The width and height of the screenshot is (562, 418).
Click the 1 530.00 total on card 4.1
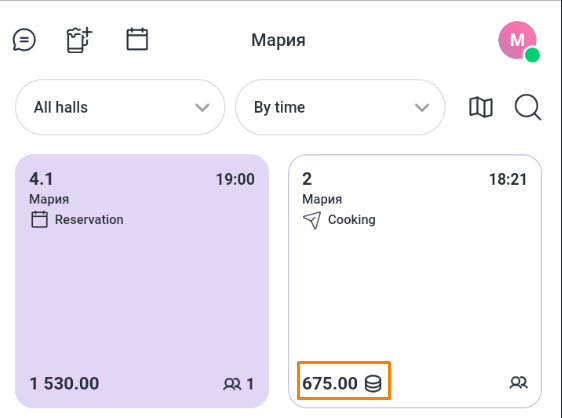point(64,384)
